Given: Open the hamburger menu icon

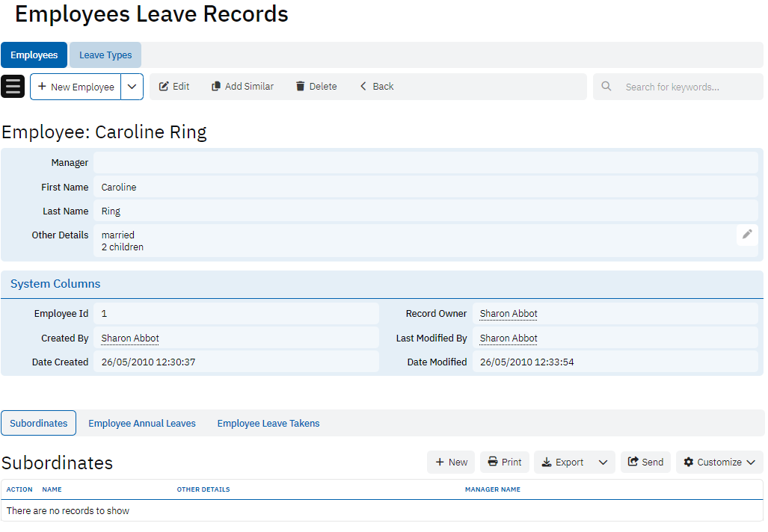Looking at the screenshot, I should coord(13,87).
